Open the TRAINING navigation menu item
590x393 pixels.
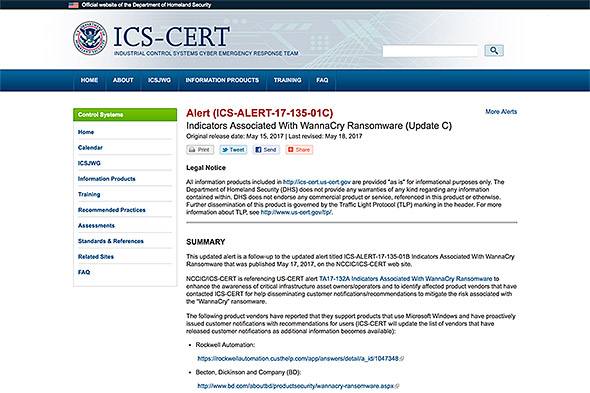point(287,80)
